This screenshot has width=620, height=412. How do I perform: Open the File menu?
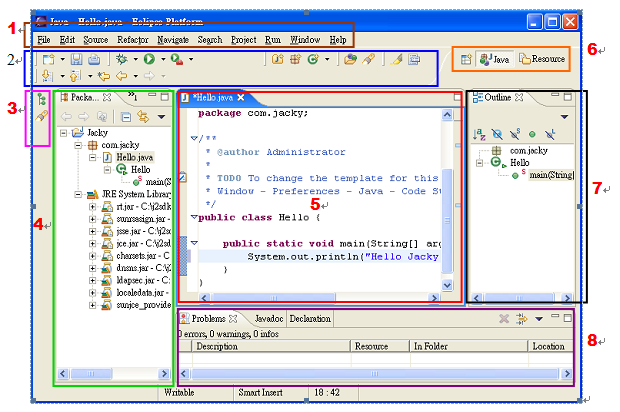[x=43, y=40]
